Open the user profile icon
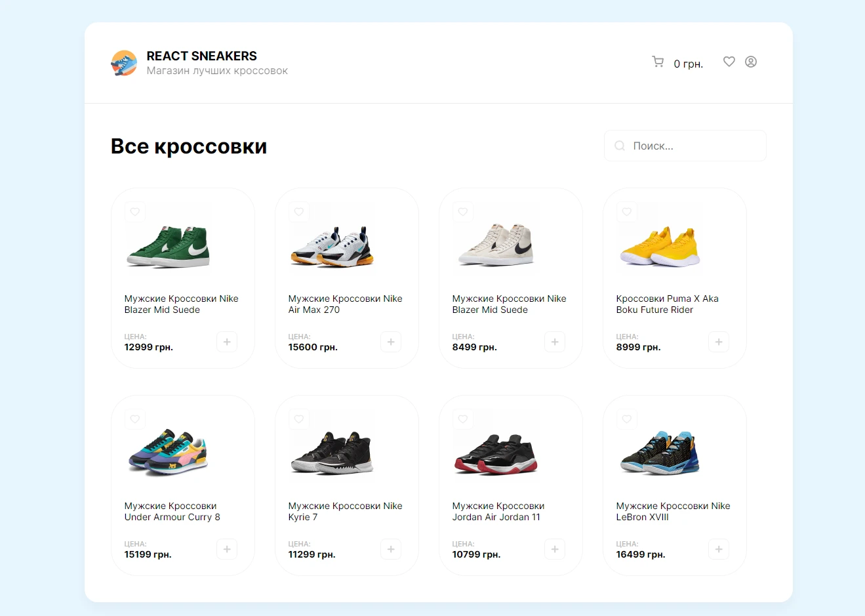The height and width of the screenshot is (616, 865). (x=751, y=62)
